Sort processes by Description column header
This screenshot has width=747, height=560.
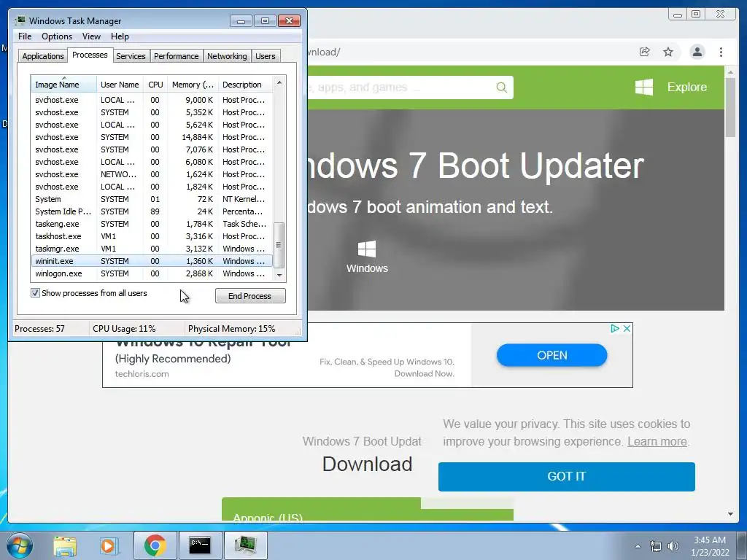point(245,85)
